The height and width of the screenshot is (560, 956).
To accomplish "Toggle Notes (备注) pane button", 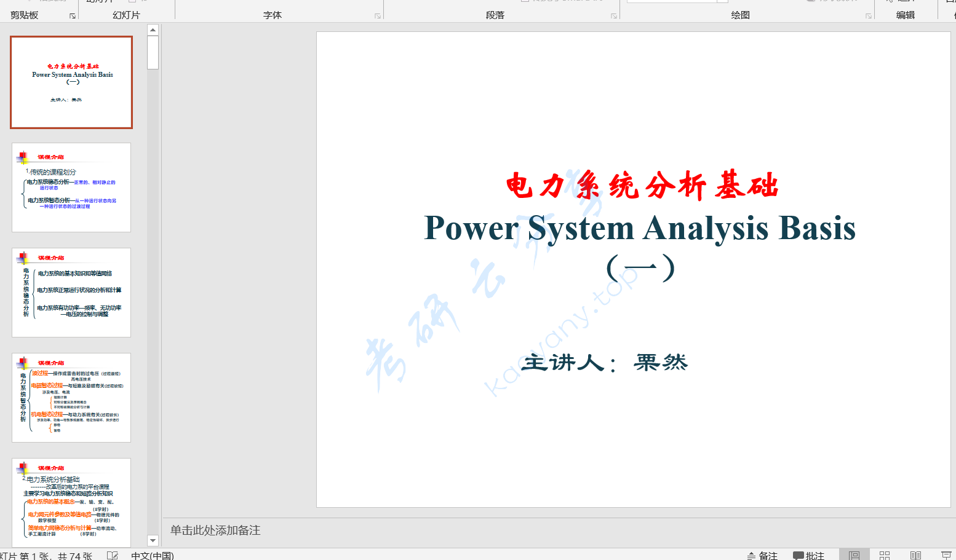I will (762, 556).
